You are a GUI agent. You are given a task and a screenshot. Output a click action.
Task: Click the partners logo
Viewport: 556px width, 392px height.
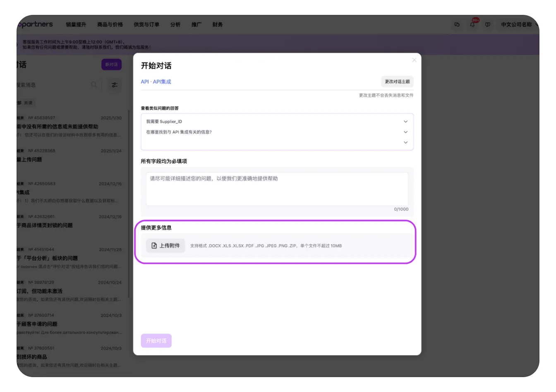[x=36, y=24]
